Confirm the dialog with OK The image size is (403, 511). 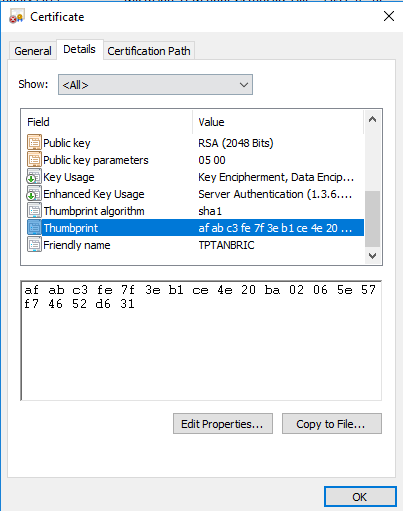coord(360,497)
